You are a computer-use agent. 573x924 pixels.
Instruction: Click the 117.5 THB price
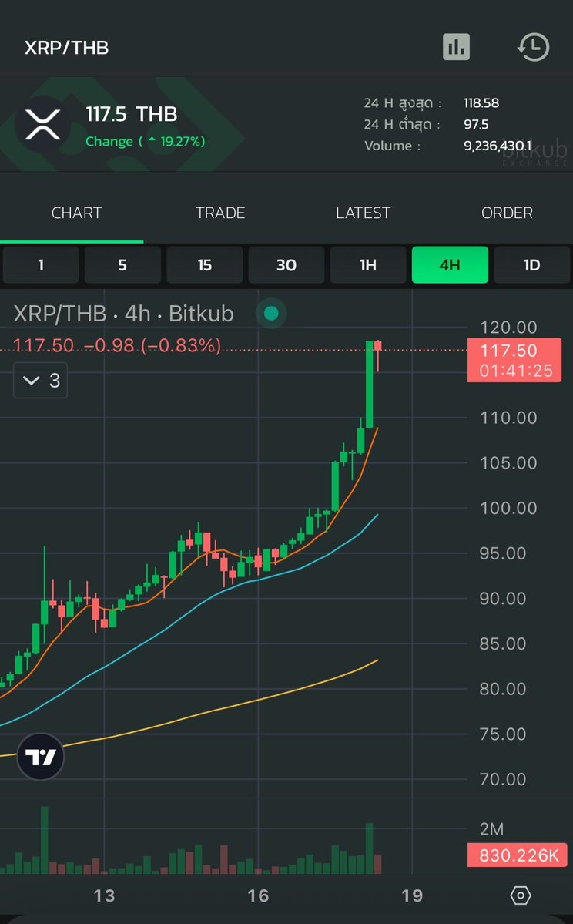132,114
